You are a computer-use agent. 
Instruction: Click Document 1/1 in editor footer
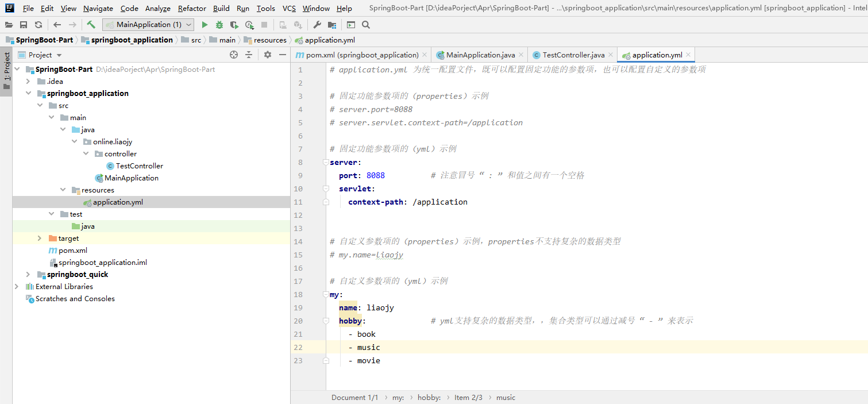click(x=354, y=397)
